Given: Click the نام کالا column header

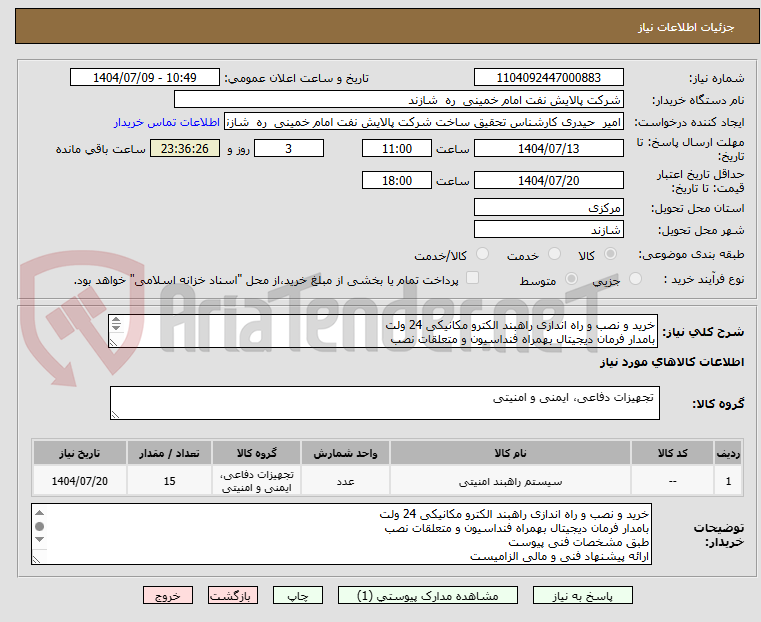Looking at the screenshot, I should (x=510, y=453).
